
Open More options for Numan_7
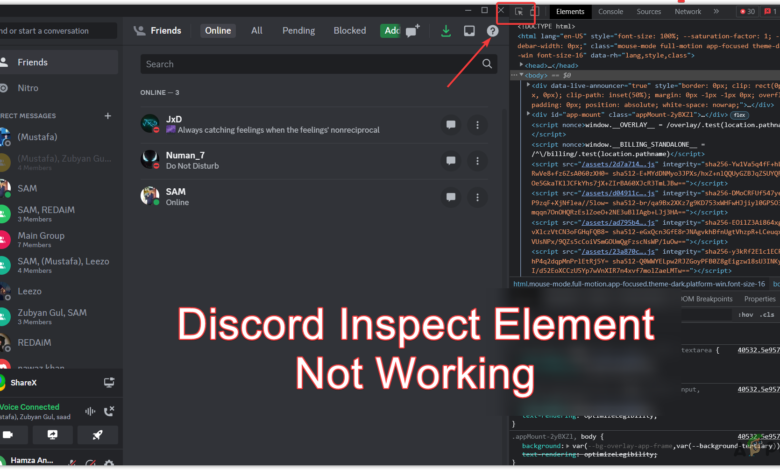click(x=478, y=161)
